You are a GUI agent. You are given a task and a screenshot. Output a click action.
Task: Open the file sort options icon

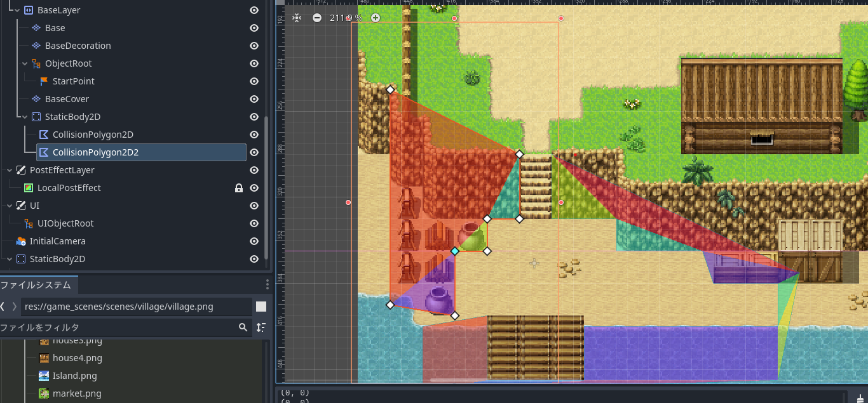(261, 327)
